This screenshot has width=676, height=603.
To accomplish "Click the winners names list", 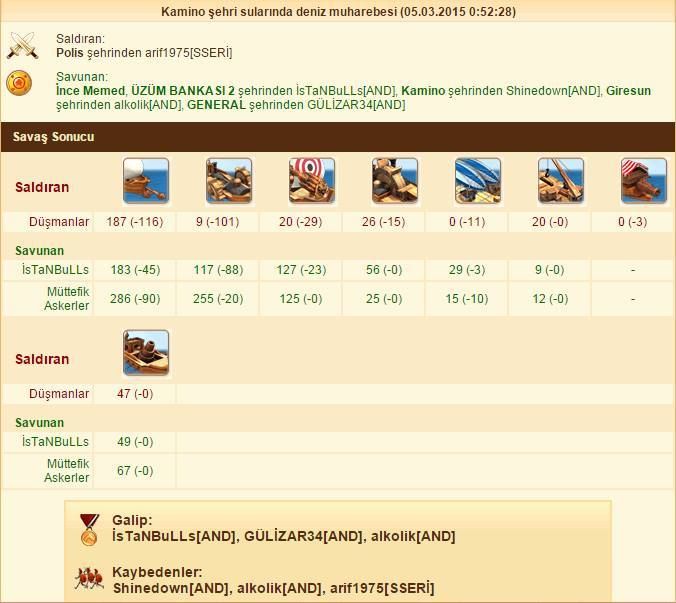I will click(x=284, y=536).
